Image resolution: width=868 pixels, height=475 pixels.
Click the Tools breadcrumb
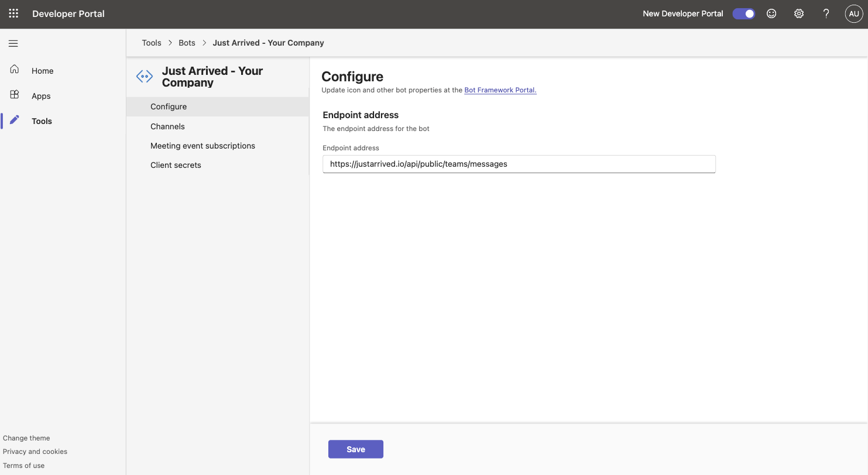(152, 43)
